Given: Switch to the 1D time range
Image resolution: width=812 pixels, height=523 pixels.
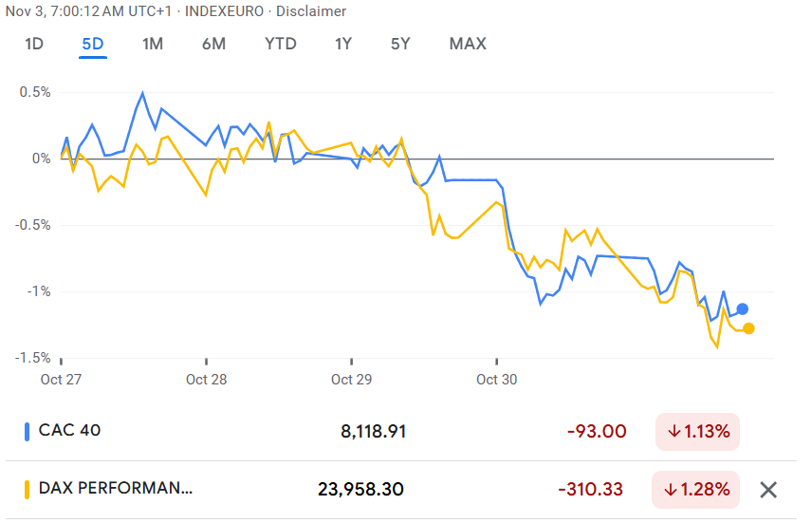Looking at the screenshot, I should 34,44.
